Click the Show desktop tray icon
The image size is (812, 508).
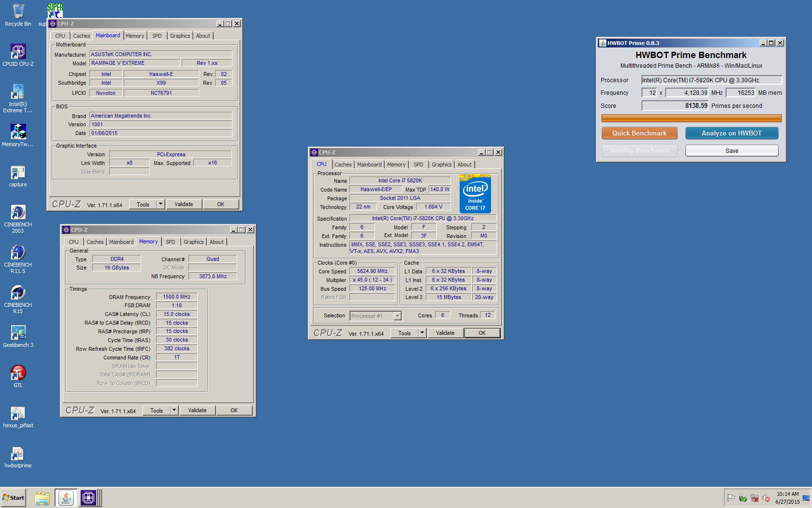806,498
